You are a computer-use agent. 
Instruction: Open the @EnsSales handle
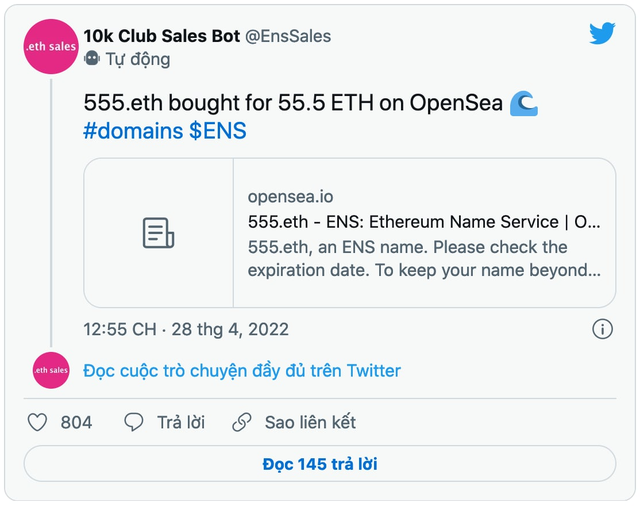pos(288,36)
